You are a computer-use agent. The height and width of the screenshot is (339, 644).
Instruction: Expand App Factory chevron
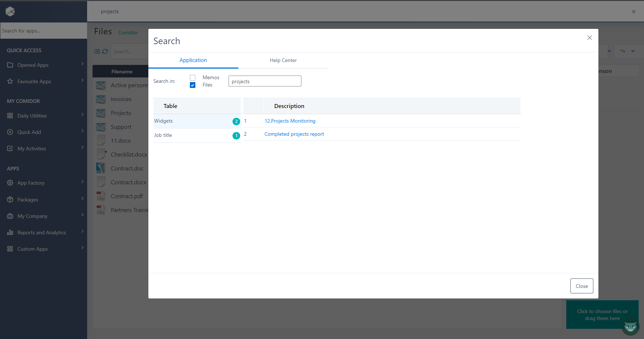(x=82, y=182)
